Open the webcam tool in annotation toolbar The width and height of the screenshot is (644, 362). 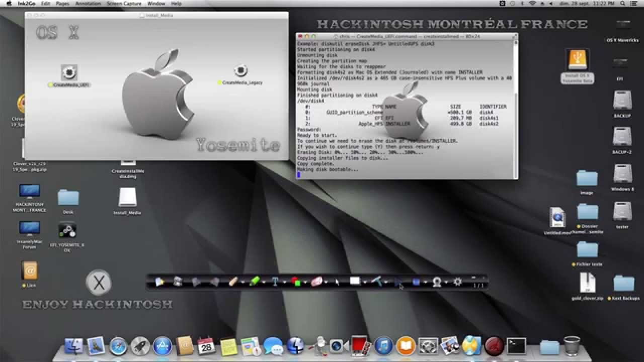tap(437, 282)
